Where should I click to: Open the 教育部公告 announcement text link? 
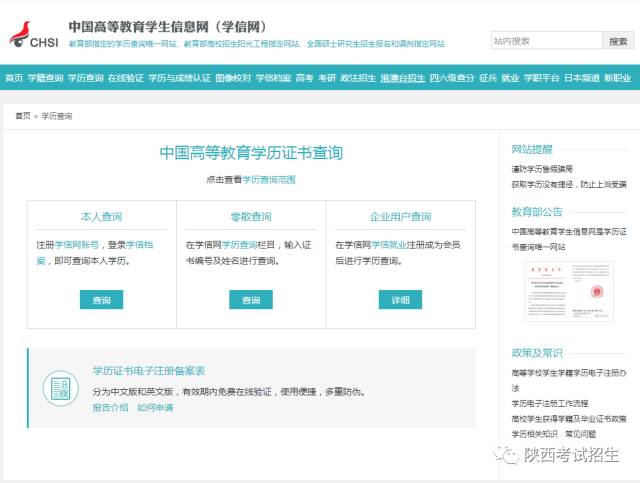pos(569,239)
